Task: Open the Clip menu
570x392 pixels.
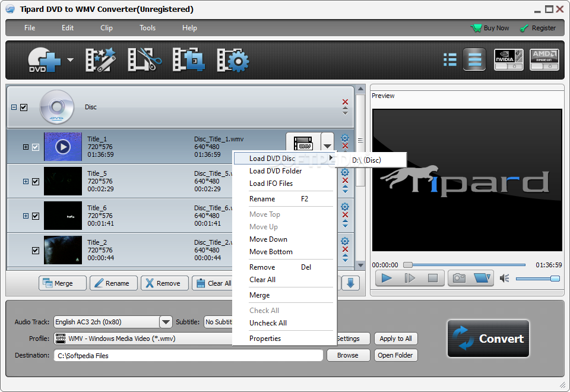Action: 106,28
